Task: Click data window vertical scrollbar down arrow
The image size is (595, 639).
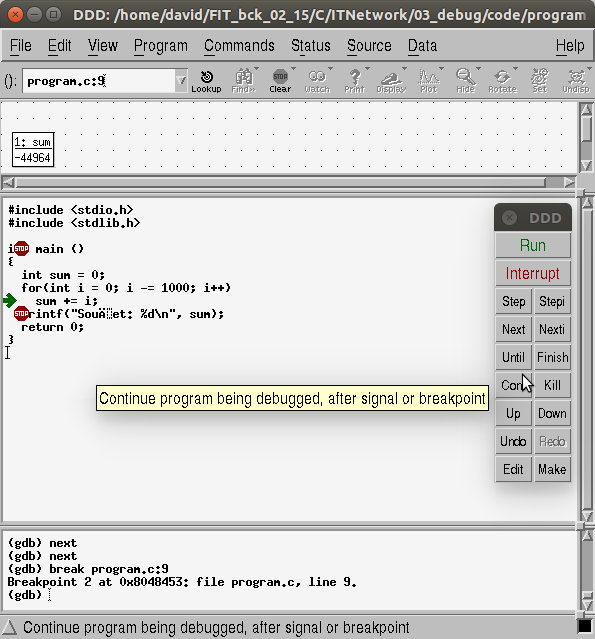Action: 586,165
